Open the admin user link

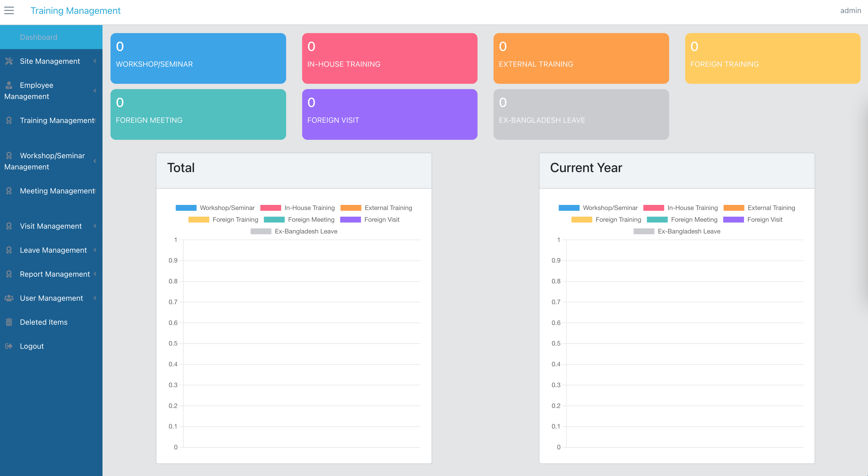(850, 10)
